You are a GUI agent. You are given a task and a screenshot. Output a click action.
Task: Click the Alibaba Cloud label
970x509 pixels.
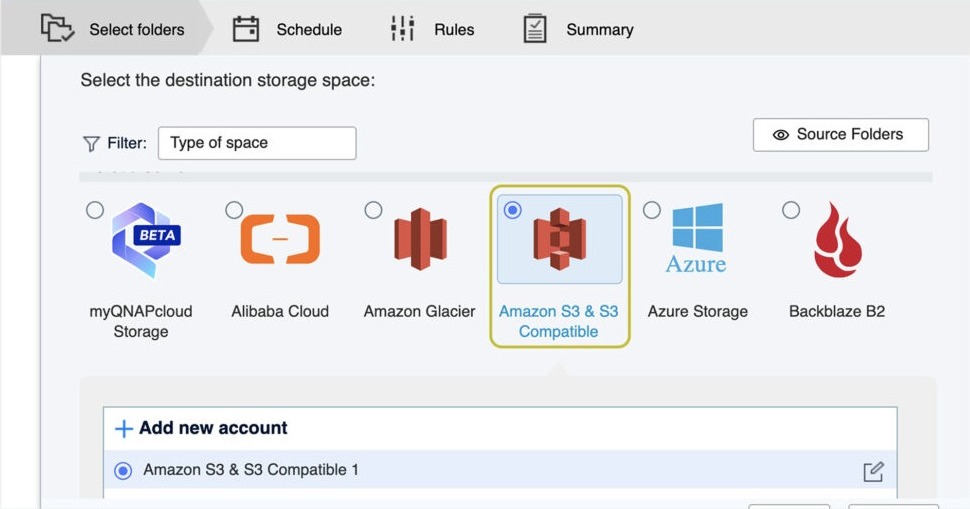280,311
